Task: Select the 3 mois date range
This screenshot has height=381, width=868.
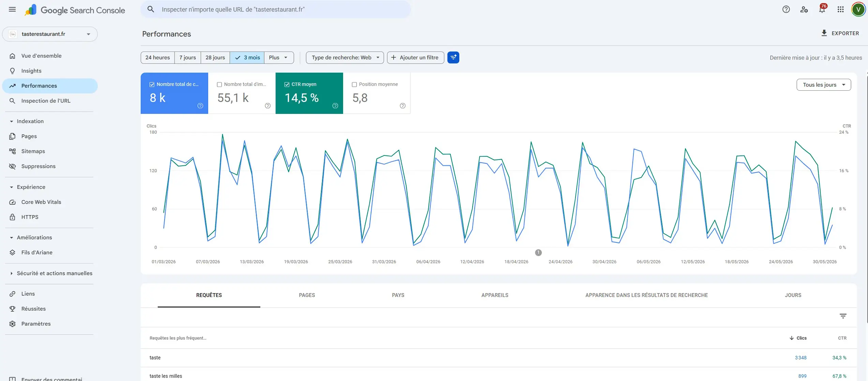Action: 247,57
